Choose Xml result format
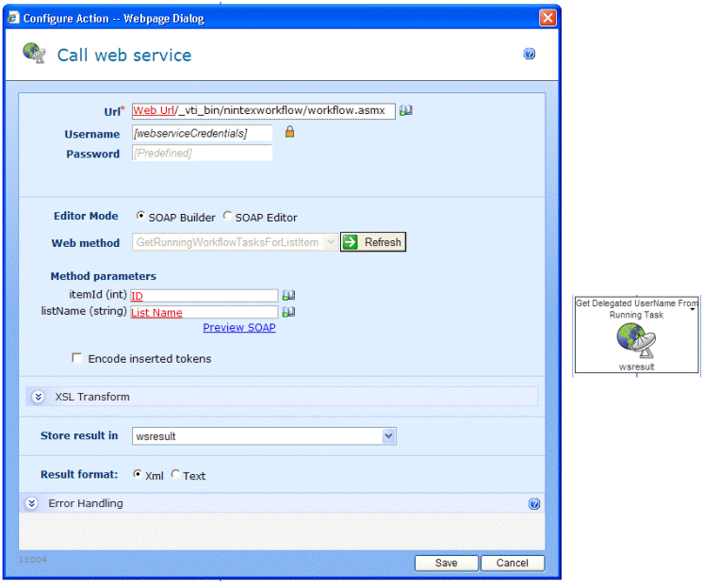The width and height of the screenshot is (702, 588). pyautogui.click(x=138, y=474)
